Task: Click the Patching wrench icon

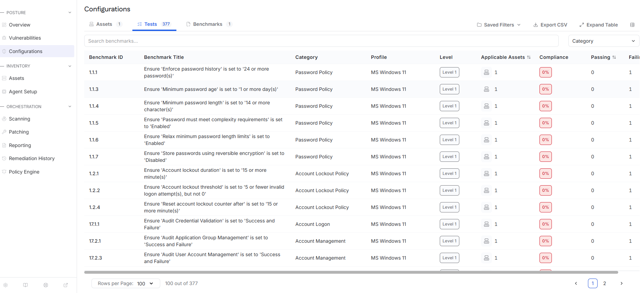Action: pos(4,132)
